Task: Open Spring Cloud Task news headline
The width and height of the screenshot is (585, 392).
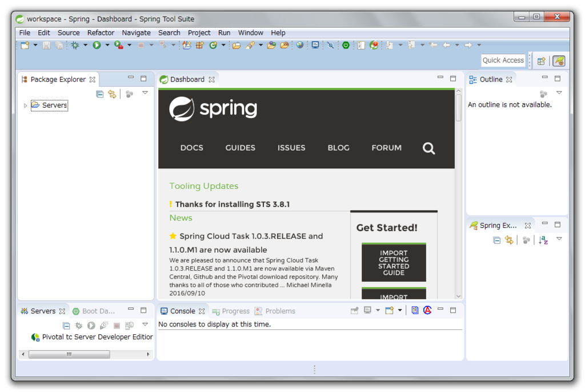Action: tap(246, 243)
